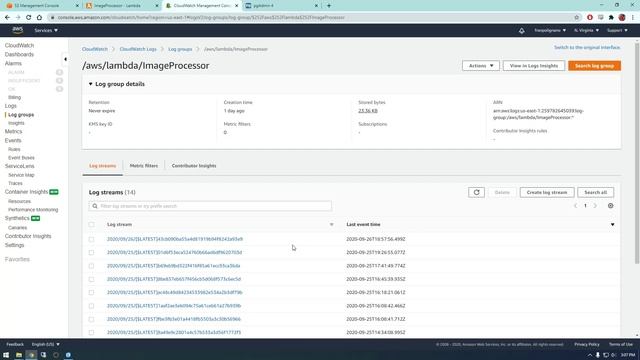Check the log stream with time 16:08:41
640x360 pixels.
tap(91, 319)
